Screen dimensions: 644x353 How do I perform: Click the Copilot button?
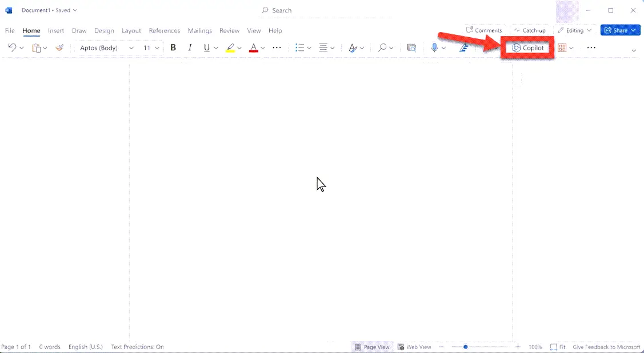click(528, 47)
